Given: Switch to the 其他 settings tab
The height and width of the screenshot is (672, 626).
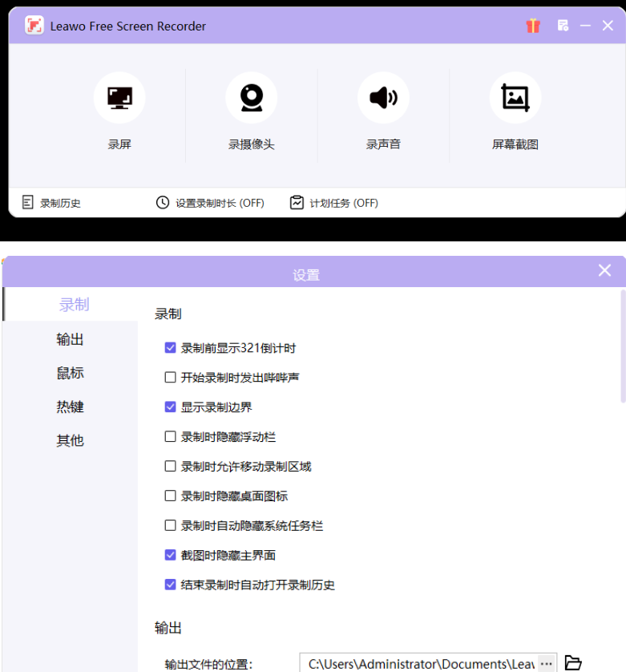Looking at the screenshot, I should [70, 440].
